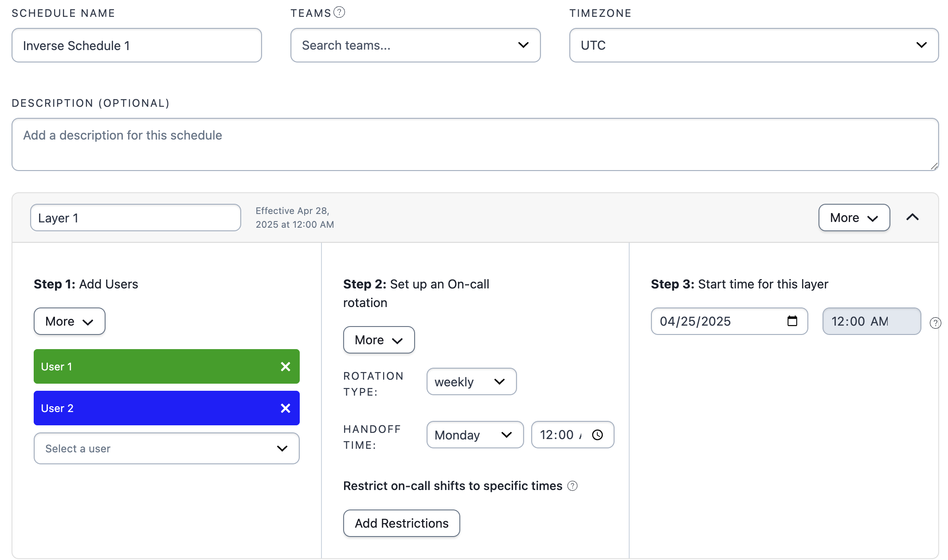Remove User 2 with its X icon
Screen dimensions: 948x560
[x=286, y=408]
